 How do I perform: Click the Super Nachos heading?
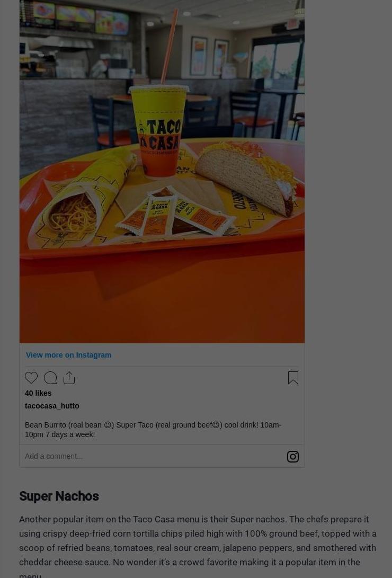pyautogui.click(x=59, y=496)
